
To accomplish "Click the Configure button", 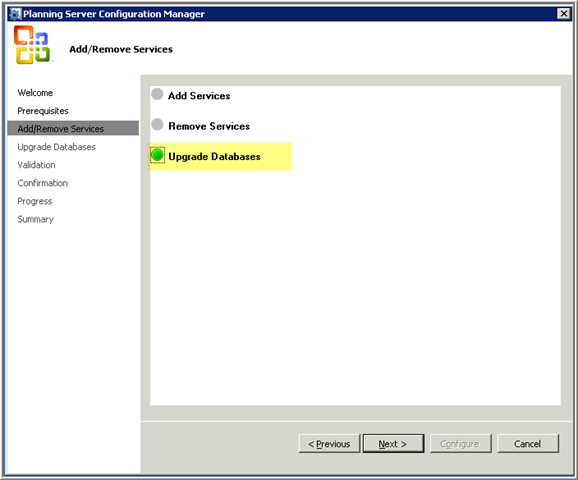I will [460, 444].
